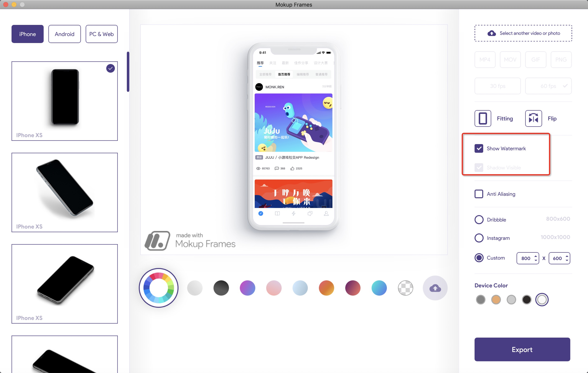Choose MP4 export format
588x373 pixels.
coord(485,59)
